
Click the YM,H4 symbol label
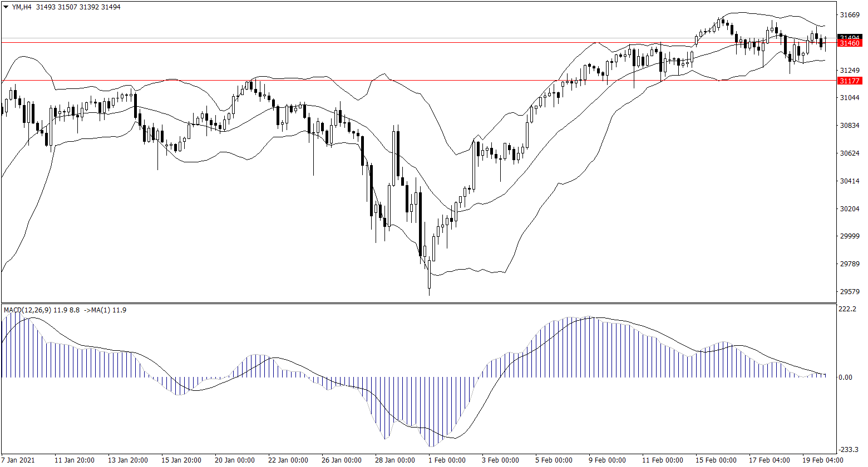22,7
